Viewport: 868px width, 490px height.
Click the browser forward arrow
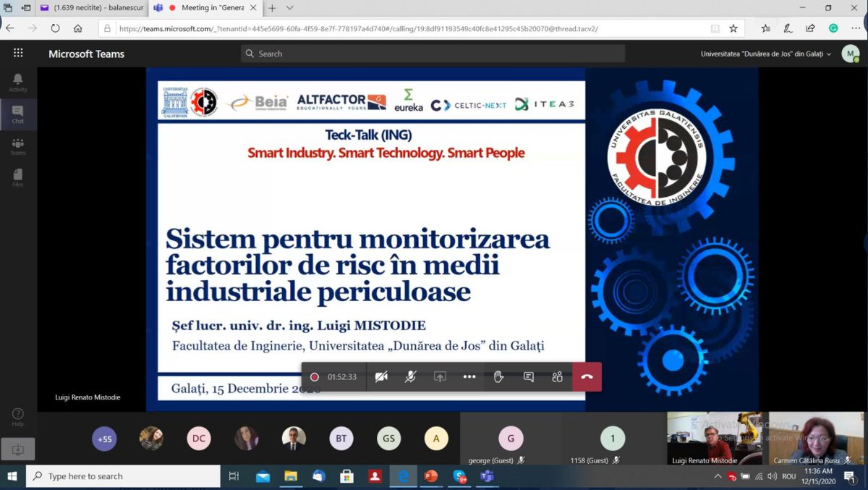point(33,28)
